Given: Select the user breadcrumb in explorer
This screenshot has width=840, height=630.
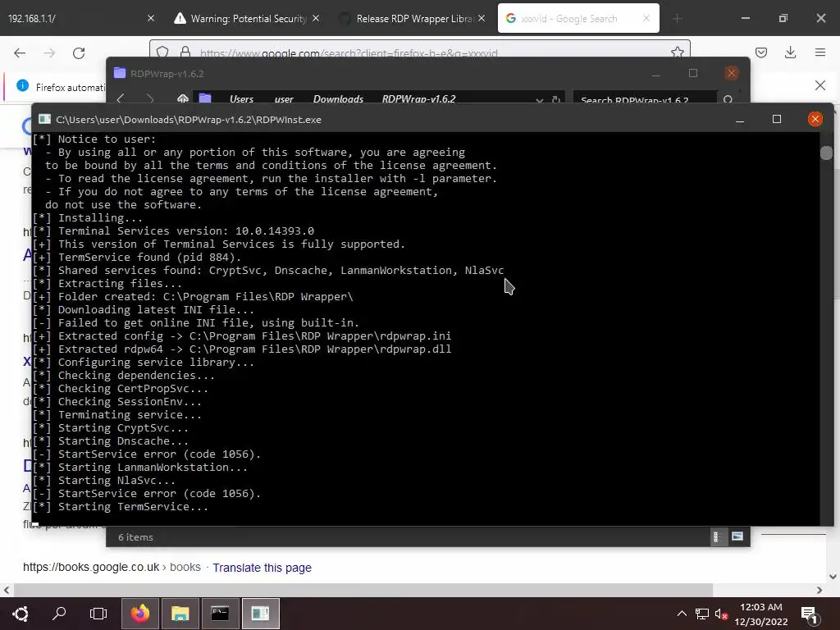Looking at the screenshot, I should [284, 99].
